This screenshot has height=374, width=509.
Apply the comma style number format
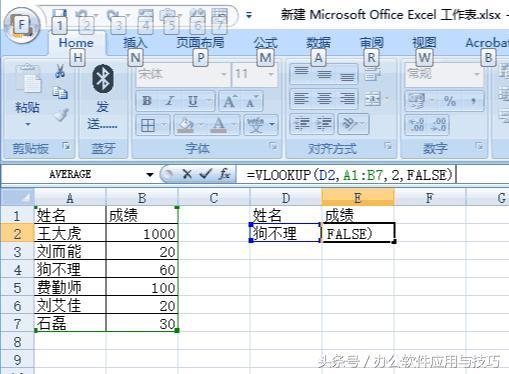[473, 101]
